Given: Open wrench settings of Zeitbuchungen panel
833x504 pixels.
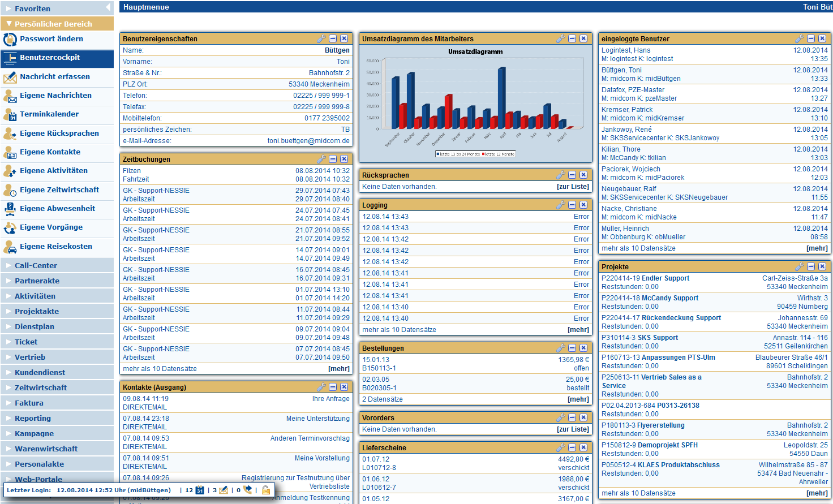Looking at the screenshot, I should 321,159.
